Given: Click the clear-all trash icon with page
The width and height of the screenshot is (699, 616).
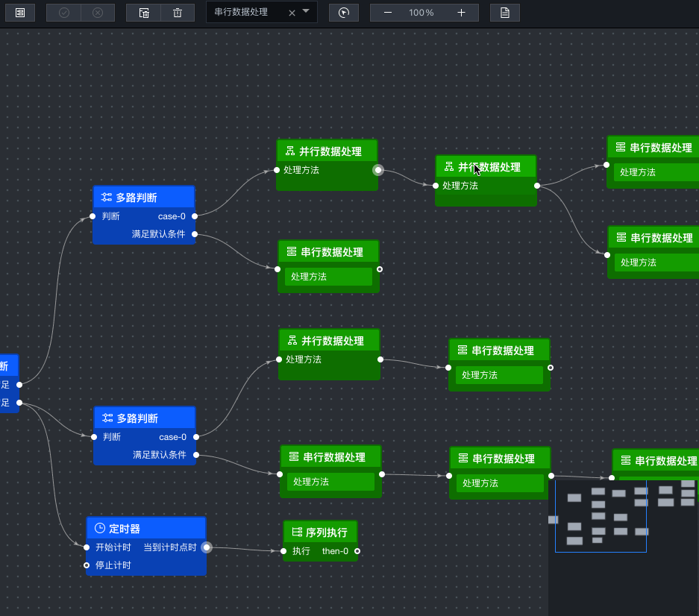Looking at the screenshot, I should pyautogui.click(x=143, y=13).
